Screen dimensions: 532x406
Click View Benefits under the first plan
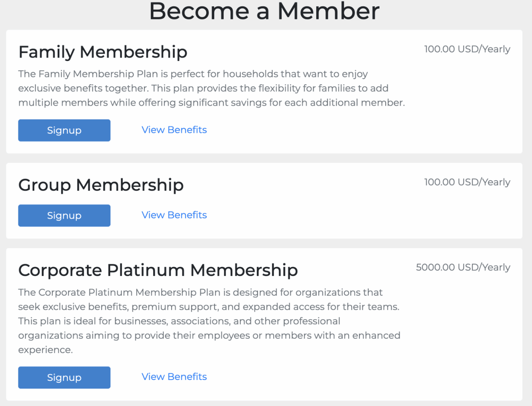pos(174,130)
